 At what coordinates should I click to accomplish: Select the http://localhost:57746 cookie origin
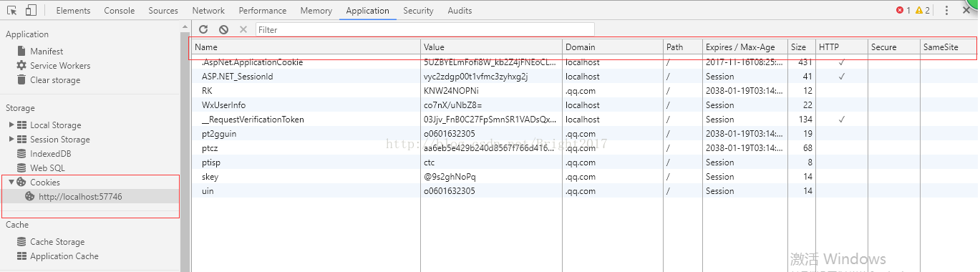point(80,196)
